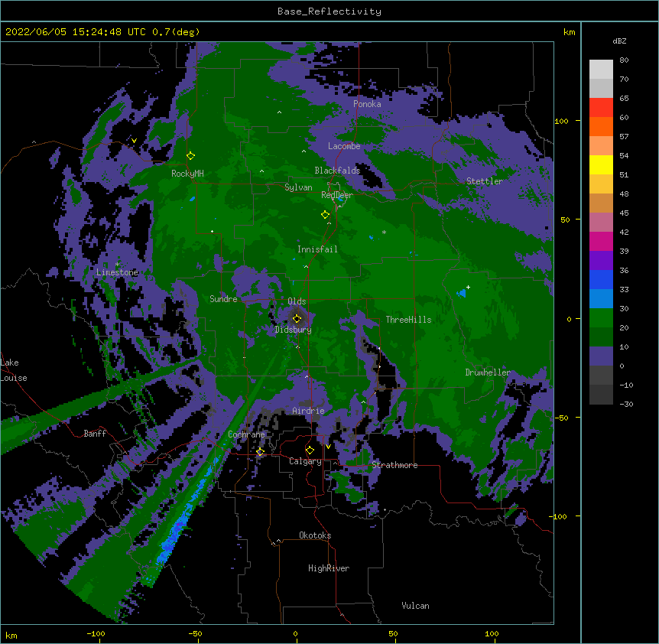Image resolution: width=659 pixels, height=644 pixels.
Task: Select the slate-purple legend band
Action: [x=601, y=356]
